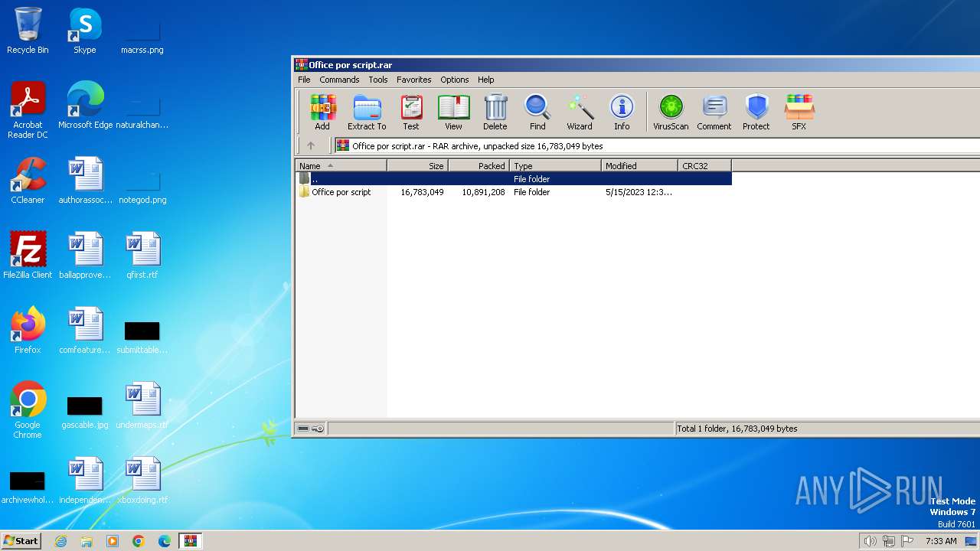Viewport: 980px width, 551px height.
Task: Open the View toolbar button
Action: 453,112
